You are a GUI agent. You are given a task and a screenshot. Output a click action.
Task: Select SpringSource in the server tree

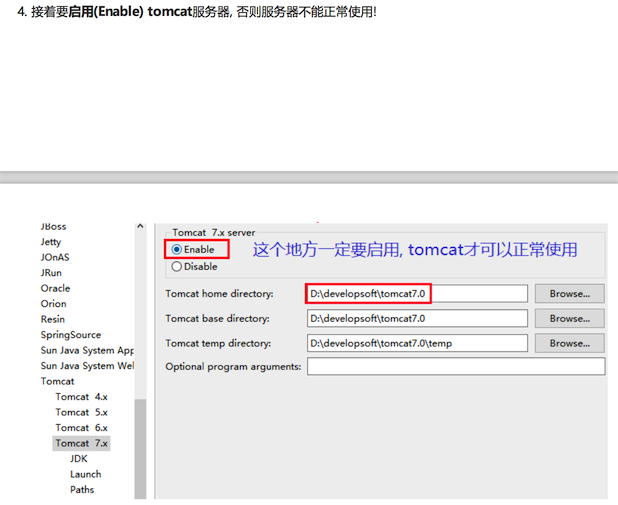(71, 335)
